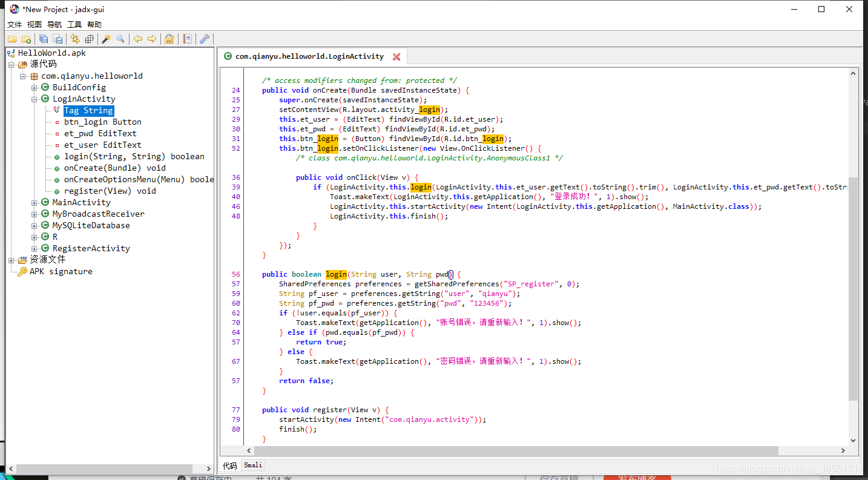Click the jadx-gui app icon in title bar
Image resolution: width=868 pixels, height=480 pixels.
coord(14,9)
